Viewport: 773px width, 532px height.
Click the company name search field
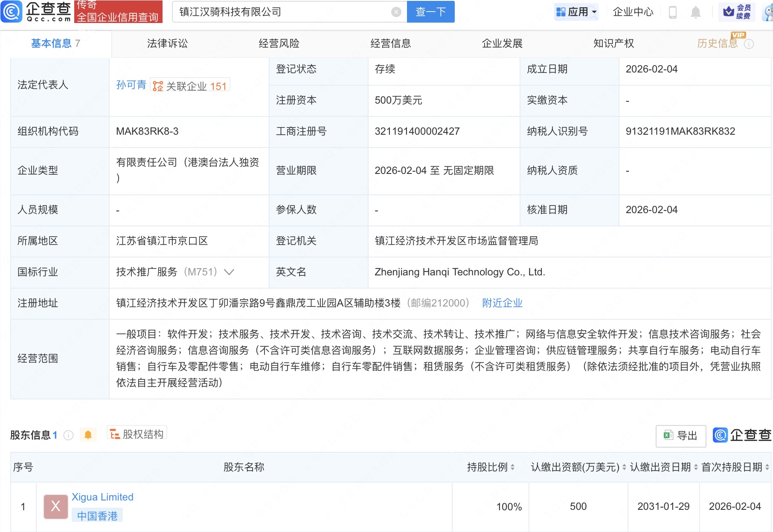[282, 12]
